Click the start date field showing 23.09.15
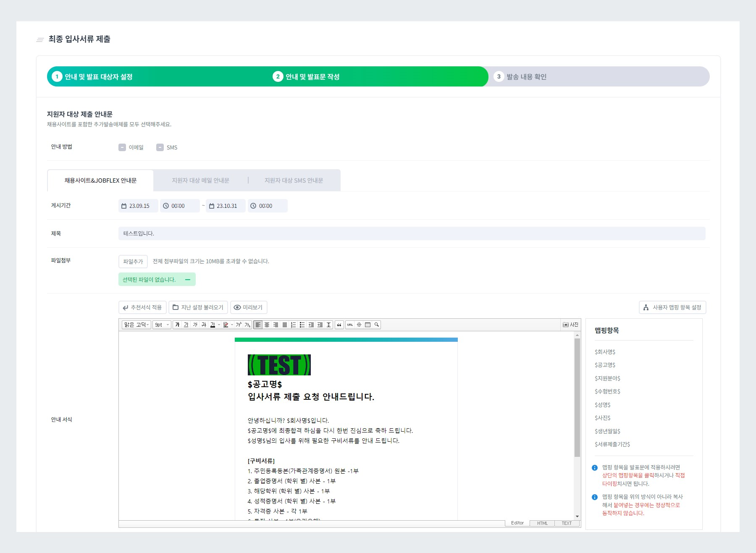The width and height of the screenshot is (756, 553). pyautogui.click(x=138, y=206)
